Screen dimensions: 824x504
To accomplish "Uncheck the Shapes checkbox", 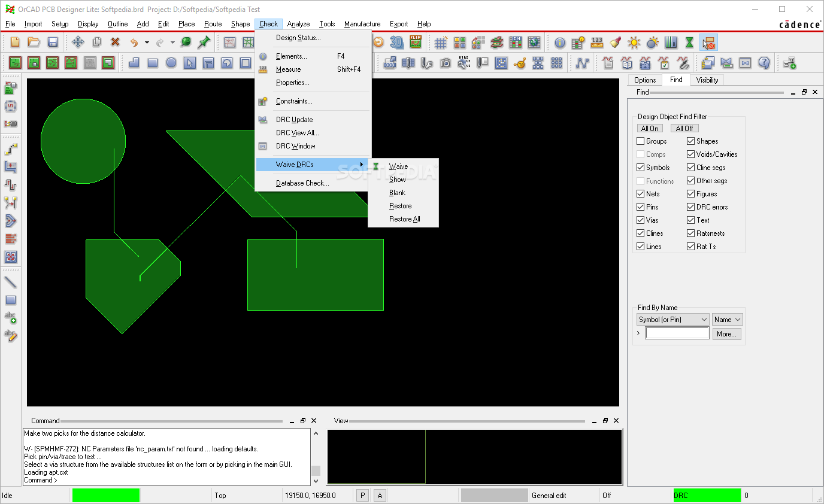I will pos(691,141).
